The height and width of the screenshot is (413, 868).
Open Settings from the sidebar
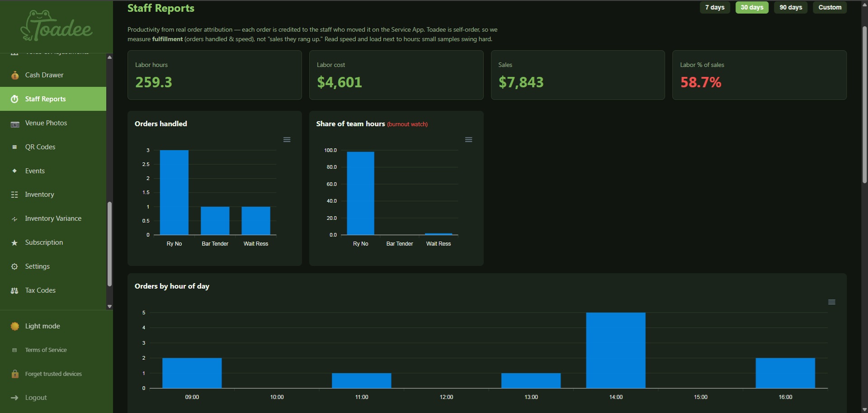tap(53, 266)
